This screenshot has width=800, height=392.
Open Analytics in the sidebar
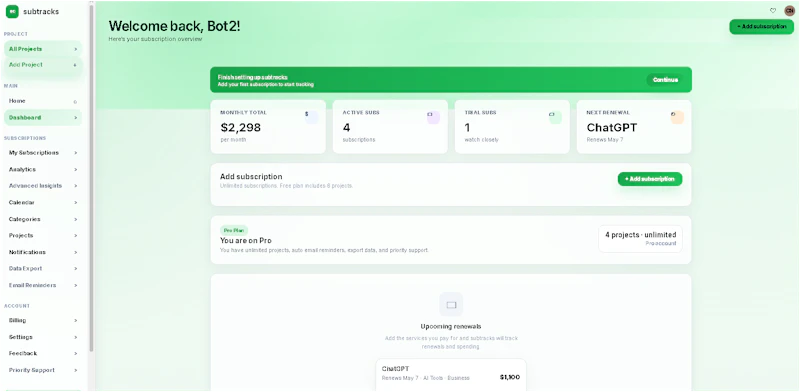click(x=43, y=169)
